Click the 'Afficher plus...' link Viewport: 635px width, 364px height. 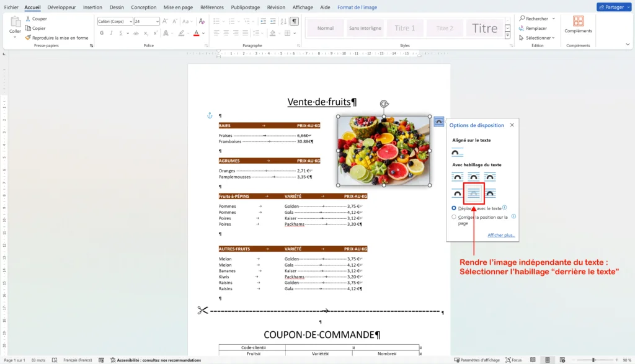(x=501, y=235)
